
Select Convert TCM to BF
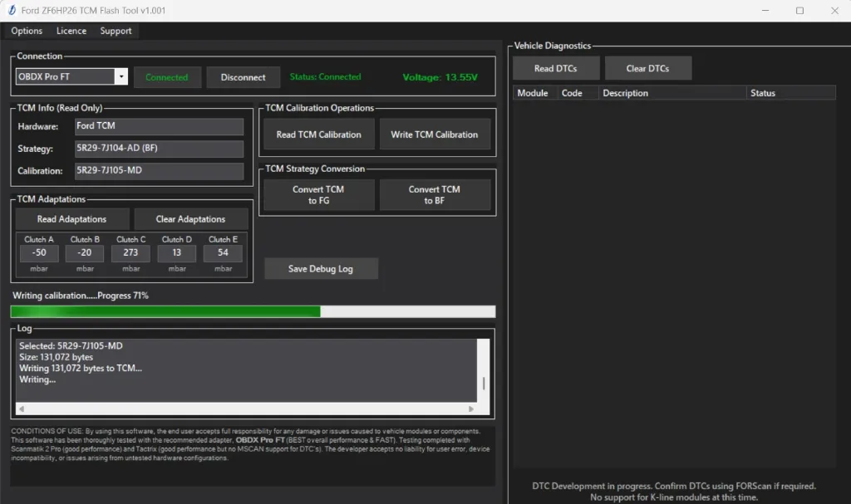tap(435, 194)
